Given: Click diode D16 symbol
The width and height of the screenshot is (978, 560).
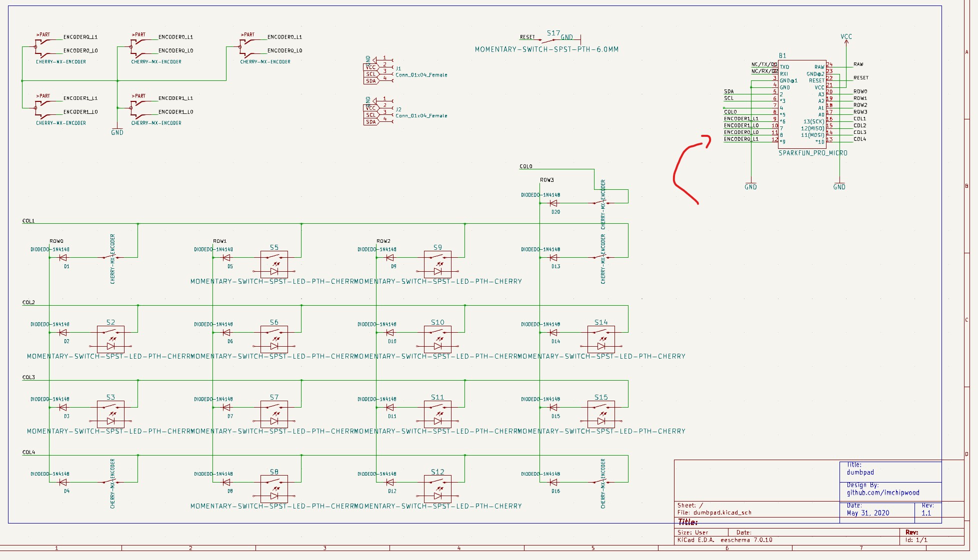Looking at the screenshot, I should [553, 483].
